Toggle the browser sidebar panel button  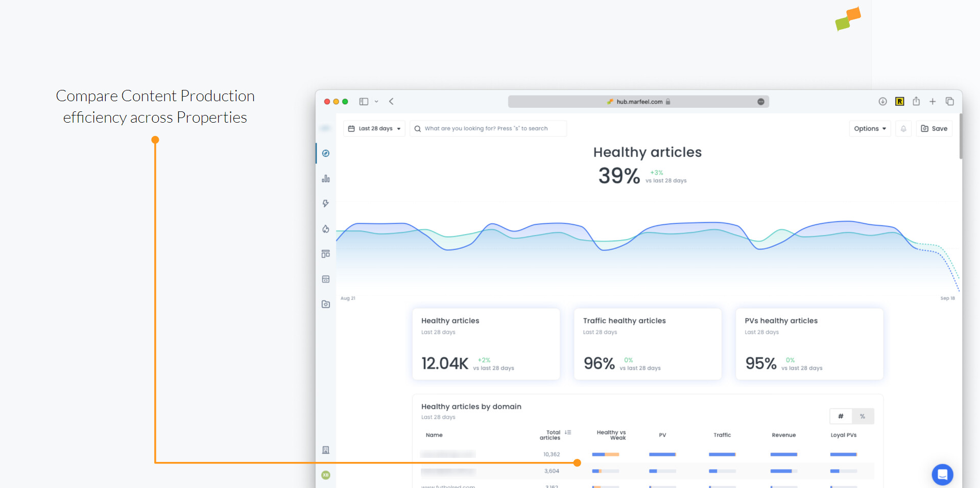coord(363,101)
